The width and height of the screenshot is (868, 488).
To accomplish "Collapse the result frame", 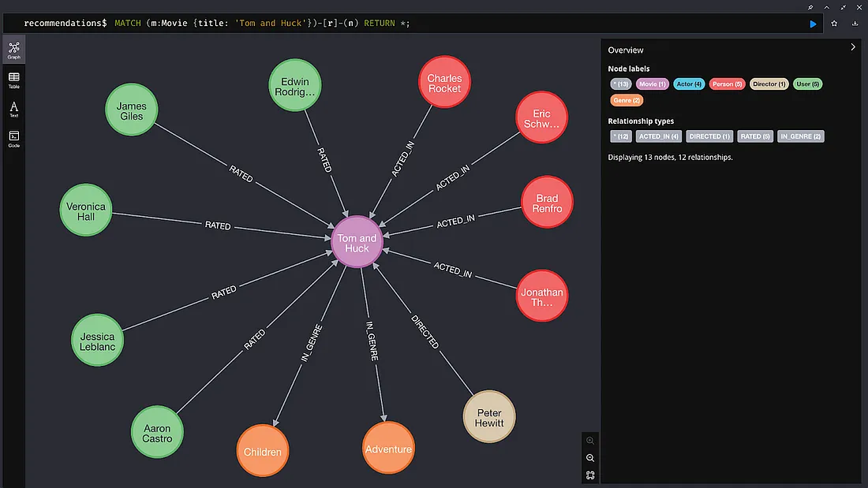I will tap(826, 7).
